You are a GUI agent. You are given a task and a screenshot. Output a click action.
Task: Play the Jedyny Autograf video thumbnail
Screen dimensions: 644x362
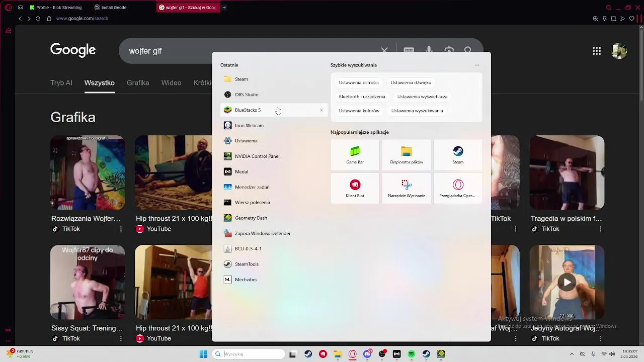[x=567, y=282]
